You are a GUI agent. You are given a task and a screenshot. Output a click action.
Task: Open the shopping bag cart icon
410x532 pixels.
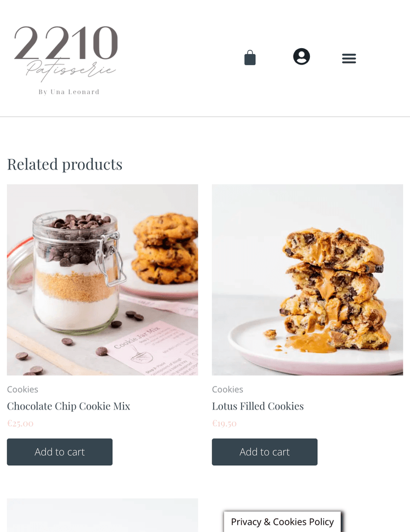point(250,57)
